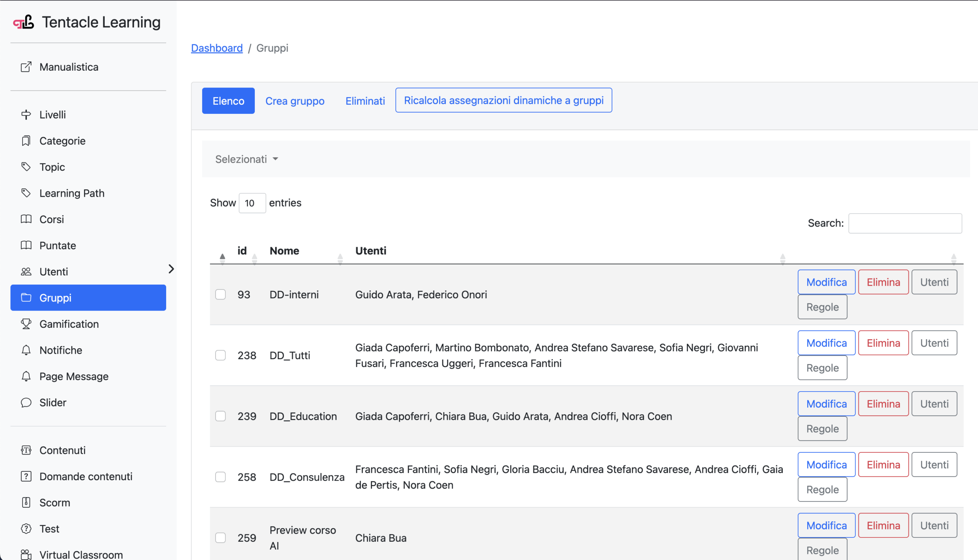Select the Notifiche bell icon

(x=26, y=350)
